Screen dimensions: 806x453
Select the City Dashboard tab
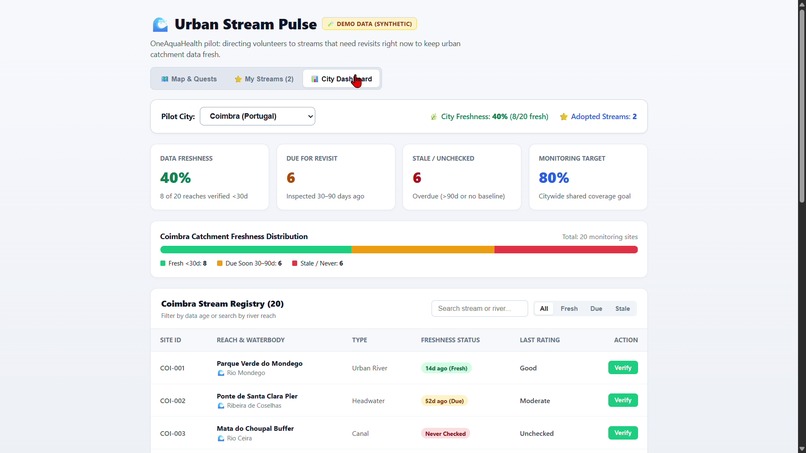click(x=341, y=79)
